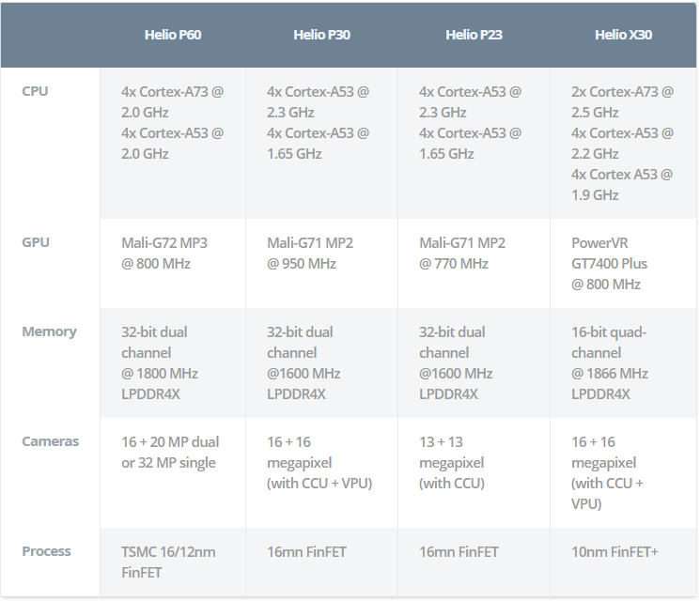This screenshot has height=601, width=700.
Task: Click the 13 + 13 megapixel cell
Action: click(x=474, y=472)
